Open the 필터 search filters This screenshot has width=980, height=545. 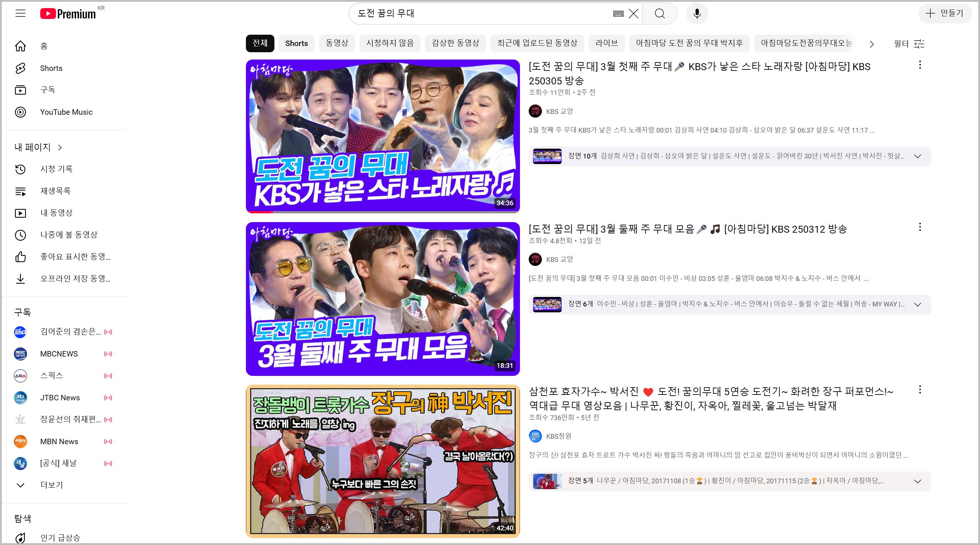908,44
